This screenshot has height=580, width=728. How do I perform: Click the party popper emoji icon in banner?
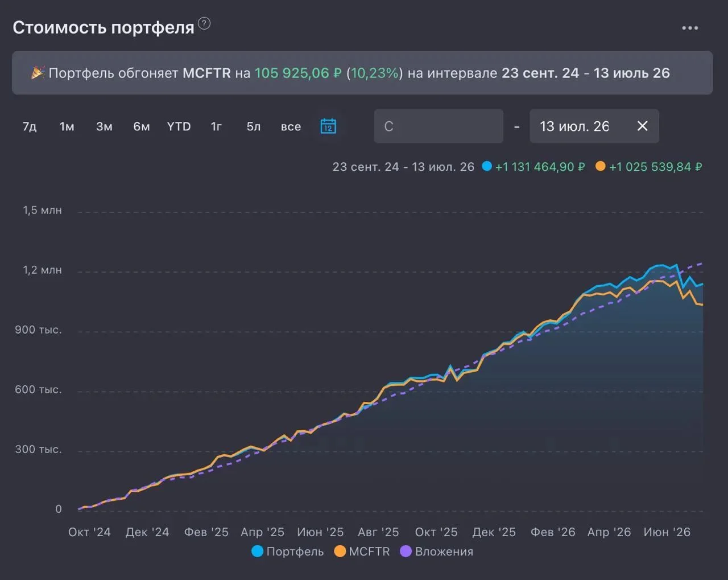click(x=38, y=73)
